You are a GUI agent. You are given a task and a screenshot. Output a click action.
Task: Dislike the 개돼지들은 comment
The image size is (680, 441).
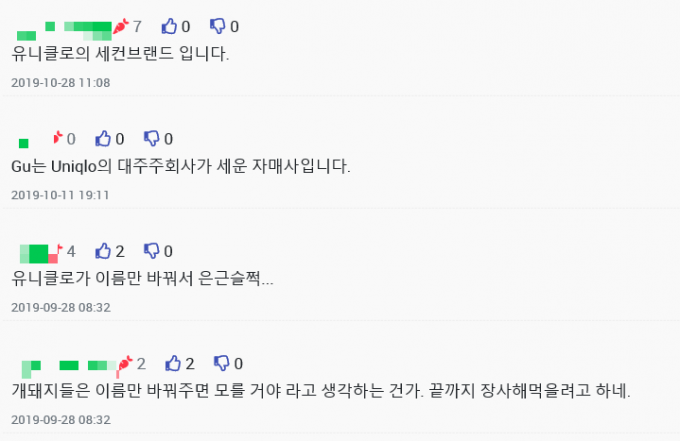pyautogui.click(x=222, y=363)
